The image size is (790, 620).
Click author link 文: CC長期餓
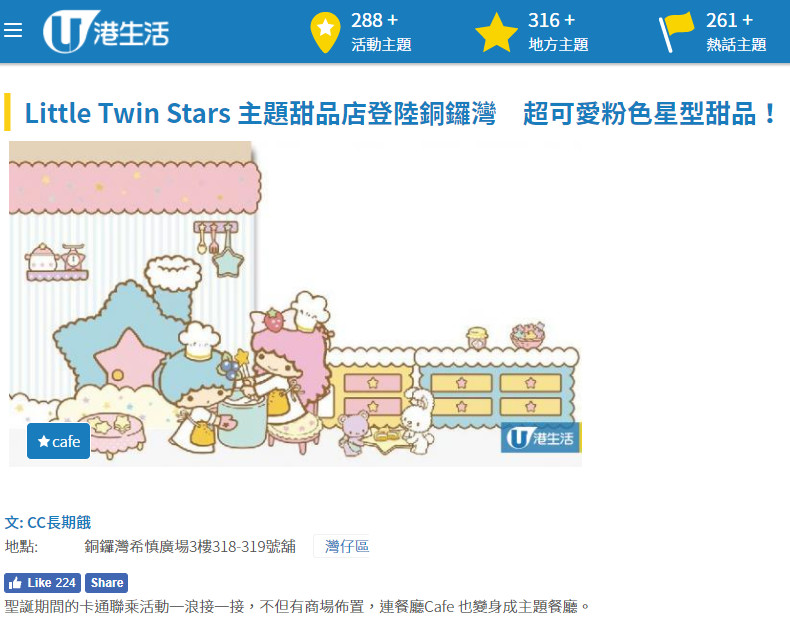48,522
